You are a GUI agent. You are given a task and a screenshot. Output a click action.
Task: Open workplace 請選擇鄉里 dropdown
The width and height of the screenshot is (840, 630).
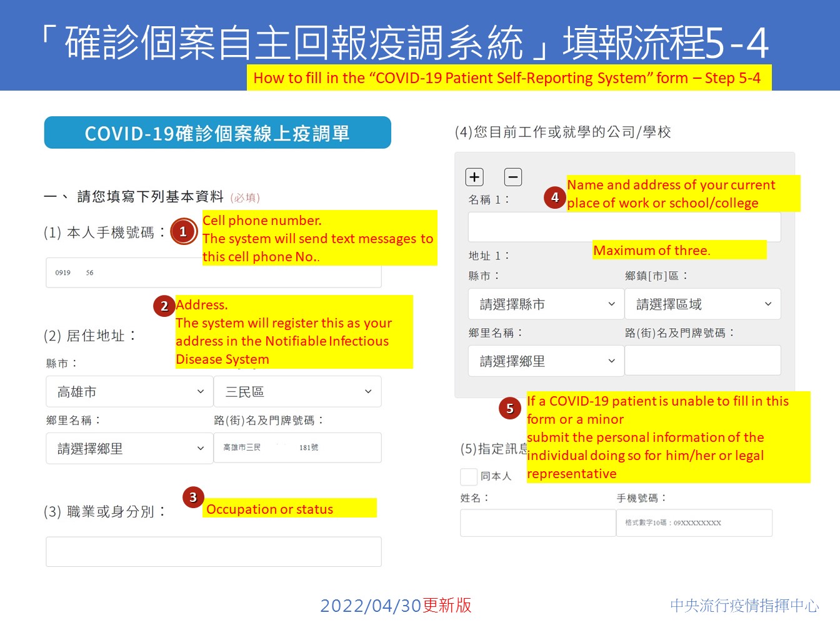click(546, 361)
